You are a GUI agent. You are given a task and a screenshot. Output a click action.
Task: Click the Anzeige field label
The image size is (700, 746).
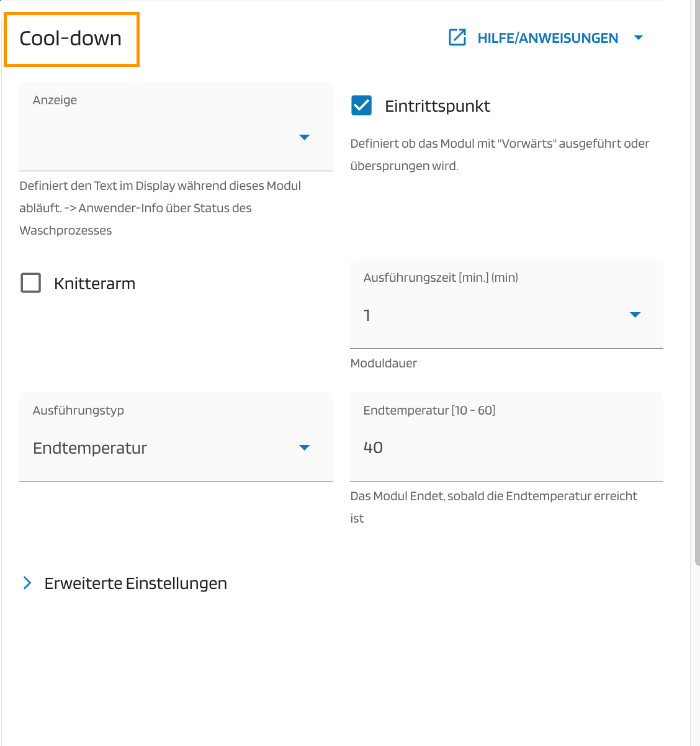tap(55, 101)
